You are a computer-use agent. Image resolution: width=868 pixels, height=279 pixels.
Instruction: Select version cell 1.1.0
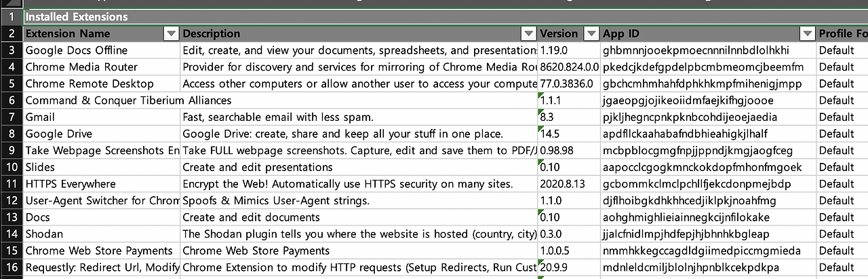pyautogui.click(x=570, y=201)
